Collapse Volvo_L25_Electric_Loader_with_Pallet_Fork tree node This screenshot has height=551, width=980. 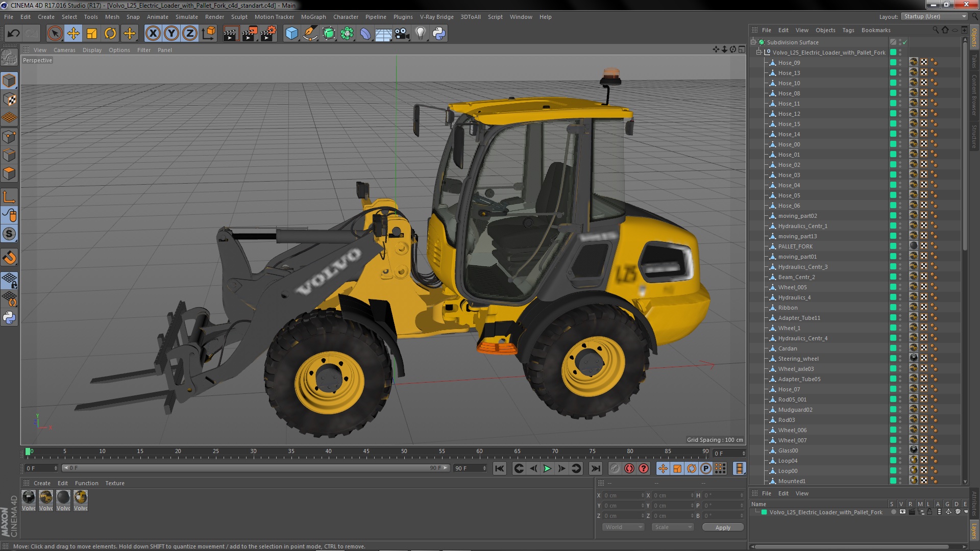759,52
